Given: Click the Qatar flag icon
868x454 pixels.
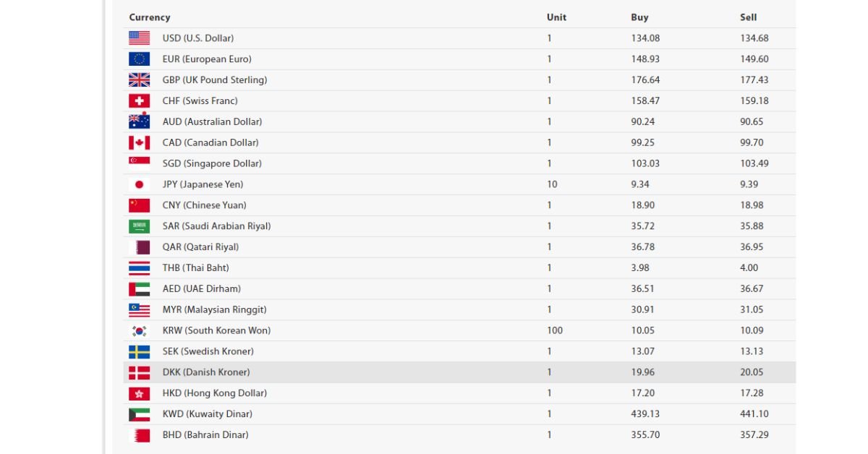Looking at the screenshot, I should pyautogui.click(x=139, y=247).
